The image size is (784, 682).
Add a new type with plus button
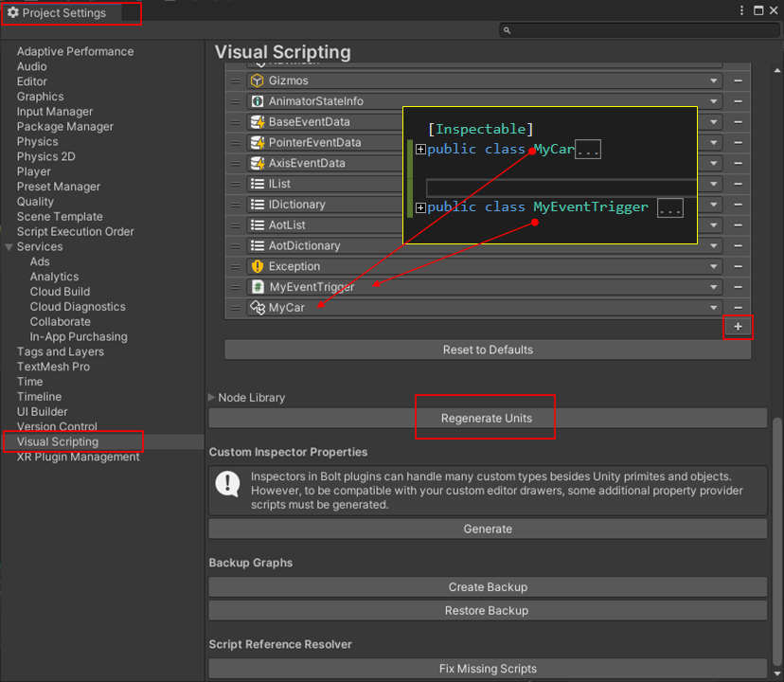click(738, 327)
